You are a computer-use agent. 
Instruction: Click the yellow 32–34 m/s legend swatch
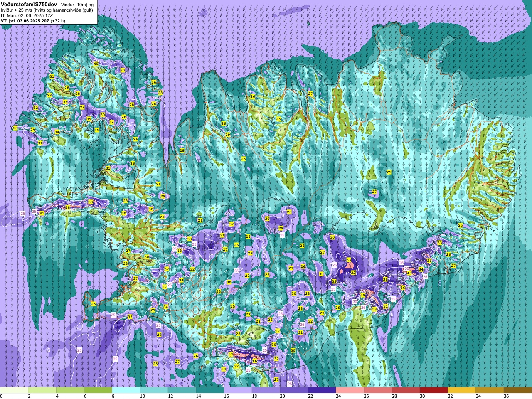tap(462, 390)
